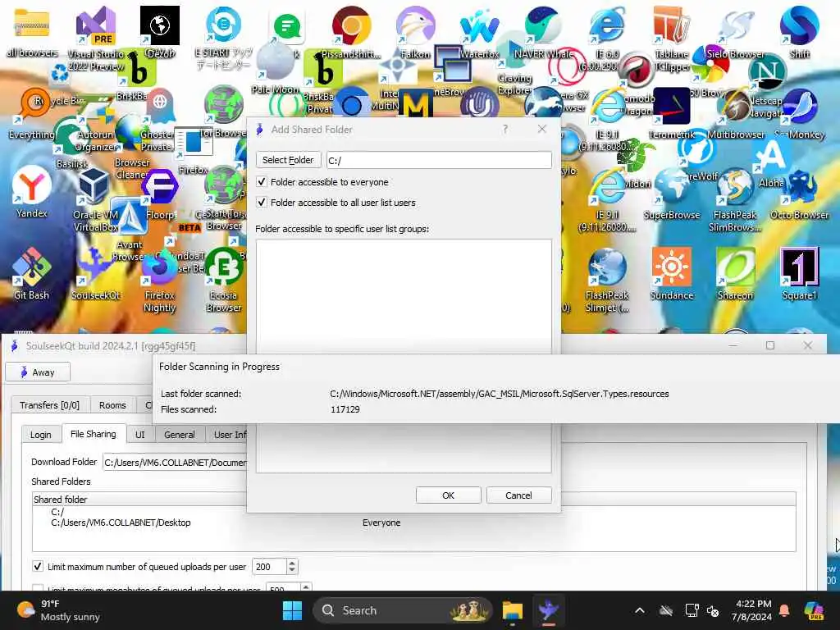The height and width of the screenshot is (630, 840).
Task: Open the Oracle VM VirtualBox icon
Action: 95,199
